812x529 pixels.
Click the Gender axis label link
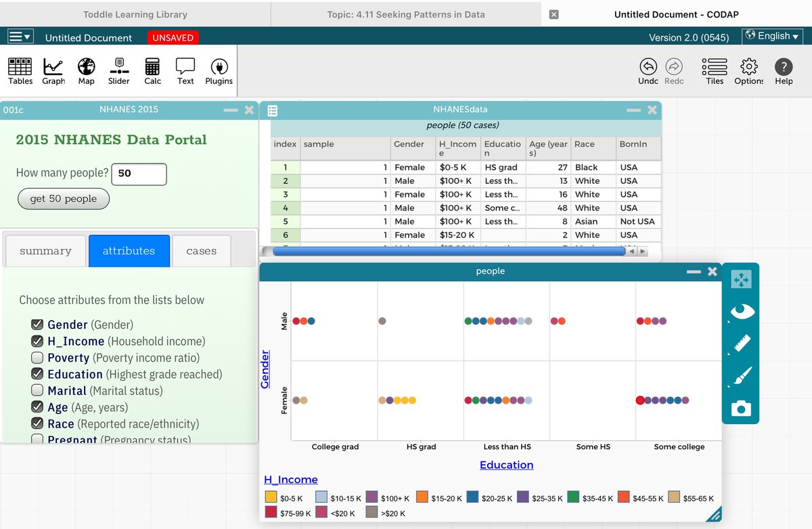coord(265,369)
